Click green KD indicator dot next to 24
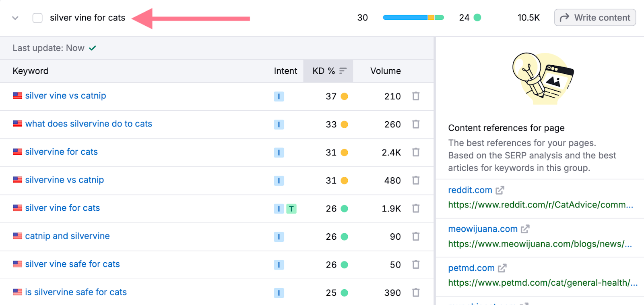This screenshot has height=305, width=644. 477,18
